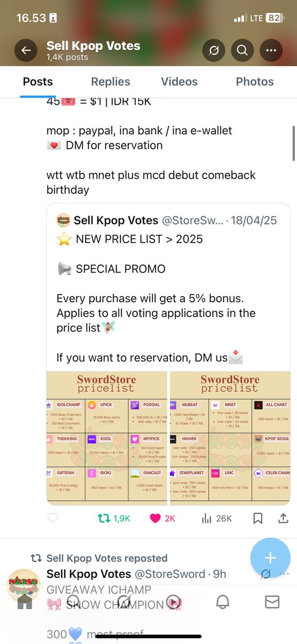Open the search magnifier in header
Screen dimensions: 297x644
click(242, 50)
